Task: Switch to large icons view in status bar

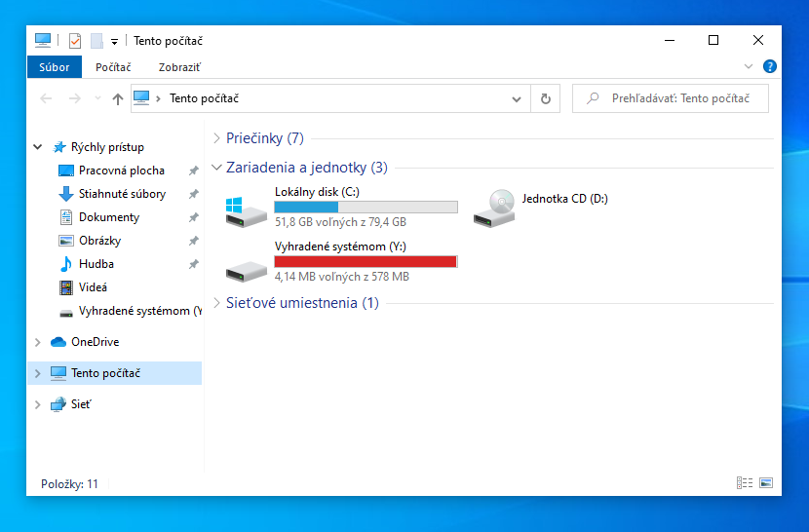Action: click(x=766, y=483)
